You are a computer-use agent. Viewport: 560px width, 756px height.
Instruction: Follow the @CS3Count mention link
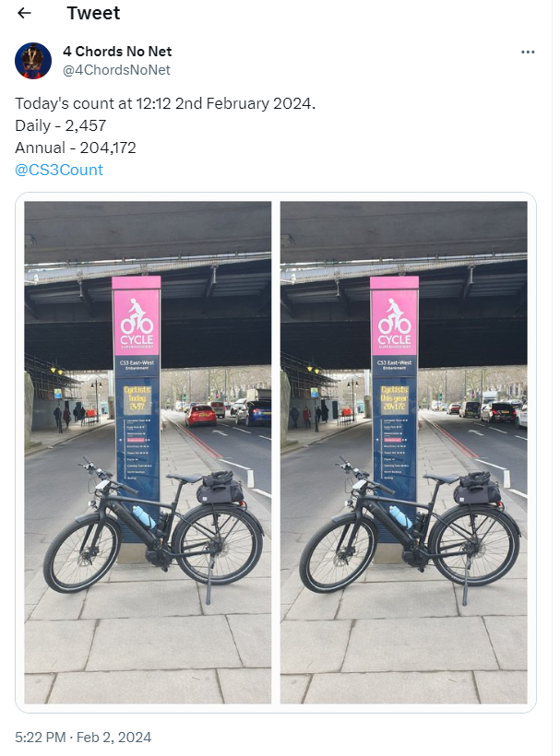(59, 170)
